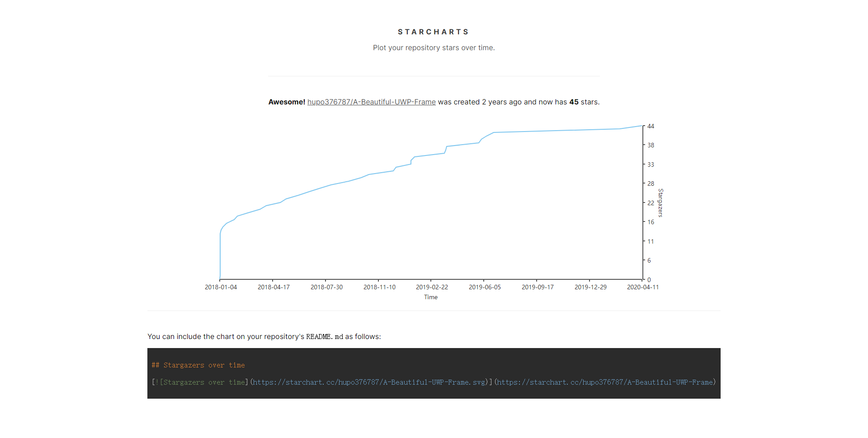Click the 22 value on the y-axis
Viewport: 868px width, 438px height.
pos(651,203)
